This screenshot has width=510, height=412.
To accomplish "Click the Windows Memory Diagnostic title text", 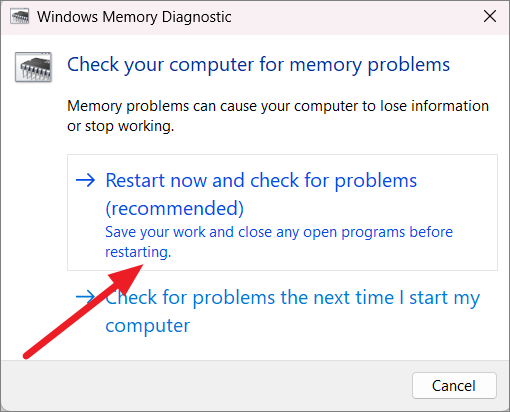I will pos(134,17).
